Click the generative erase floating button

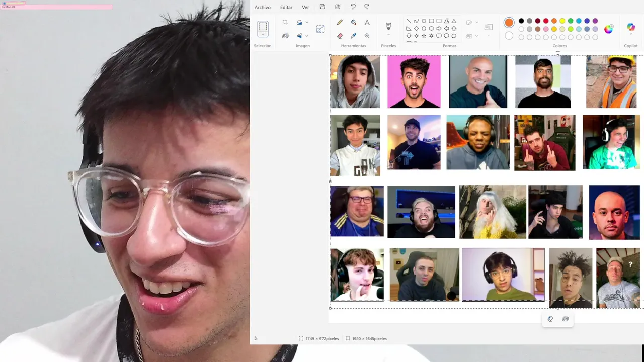pyautogui.click(x=550, y=319)
